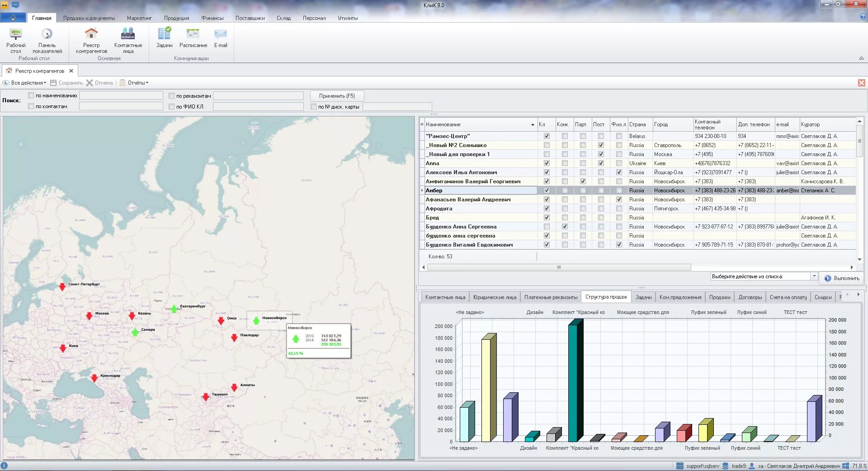The width and height of the screenshot is (868, 471).
Task: Toggle Конк checkbox for Бурденко Анна Сергеевна
Action: tap(565, 227)
